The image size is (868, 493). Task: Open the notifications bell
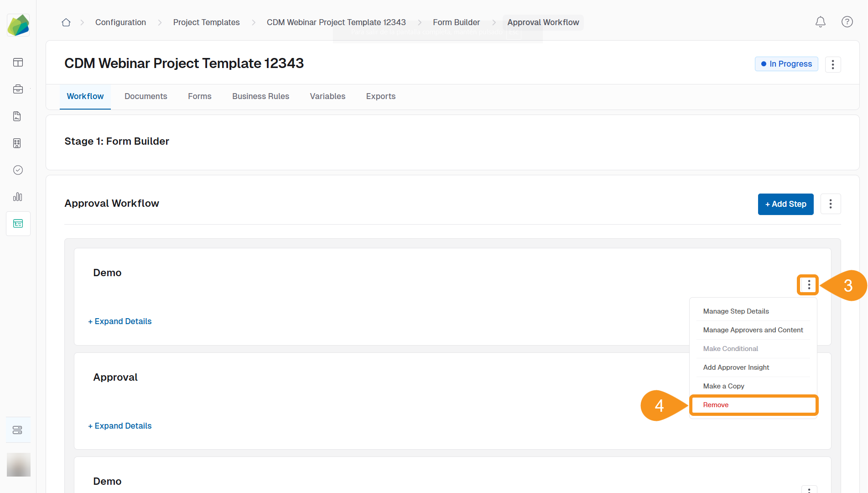(820, 22)
